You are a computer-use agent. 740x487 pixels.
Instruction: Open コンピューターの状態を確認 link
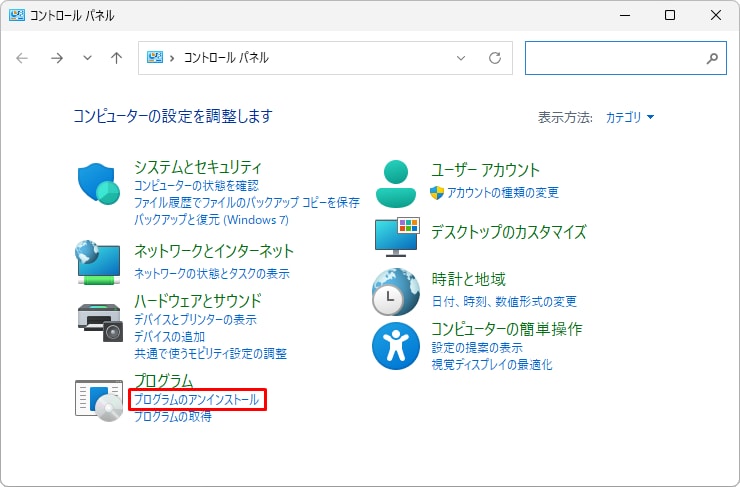click(196, 185)
